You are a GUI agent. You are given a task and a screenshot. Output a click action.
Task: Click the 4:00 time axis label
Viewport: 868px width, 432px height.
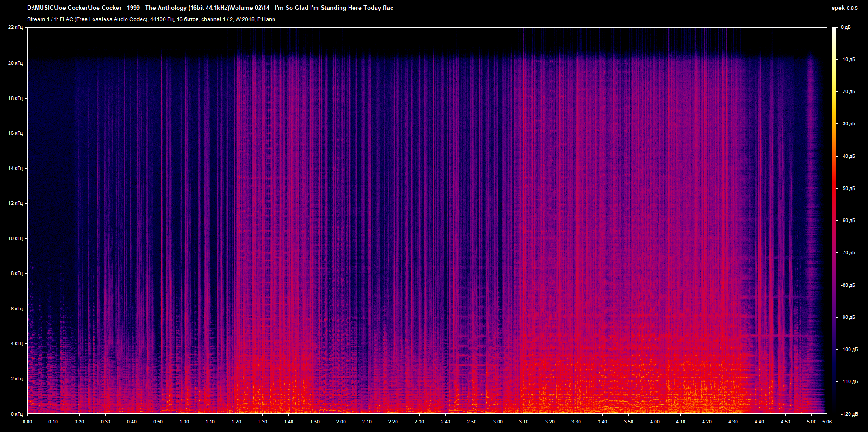pyautogui.click(x=655, y=422)
